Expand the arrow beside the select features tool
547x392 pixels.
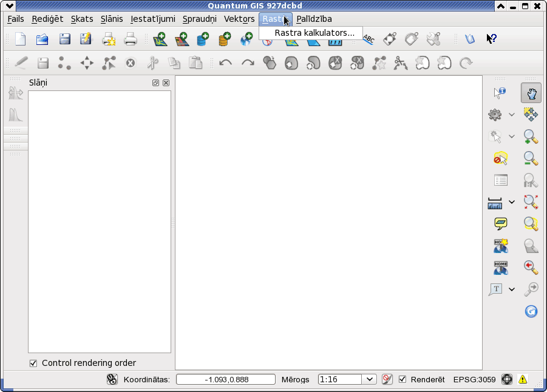click(x=511, y=137)
